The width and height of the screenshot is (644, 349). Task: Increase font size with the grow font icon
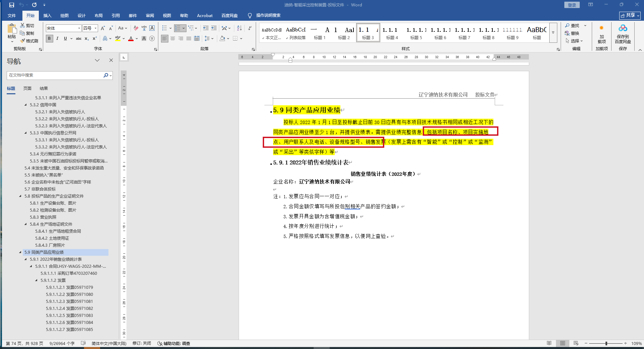pos(103,28)
